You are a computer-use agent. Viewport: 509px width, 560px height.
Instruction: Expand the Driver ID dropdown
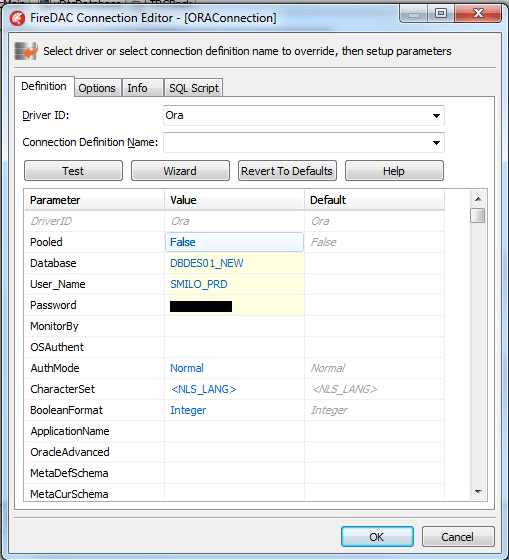pyautogui.click(x=436, y=115)
